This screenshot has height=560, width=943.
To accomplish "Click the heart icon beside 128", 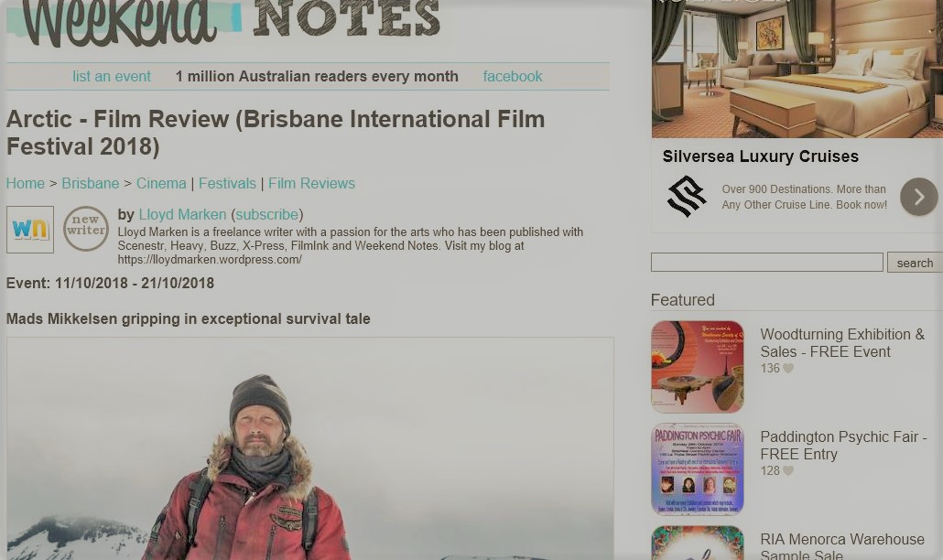I will (x=788, y=471).
